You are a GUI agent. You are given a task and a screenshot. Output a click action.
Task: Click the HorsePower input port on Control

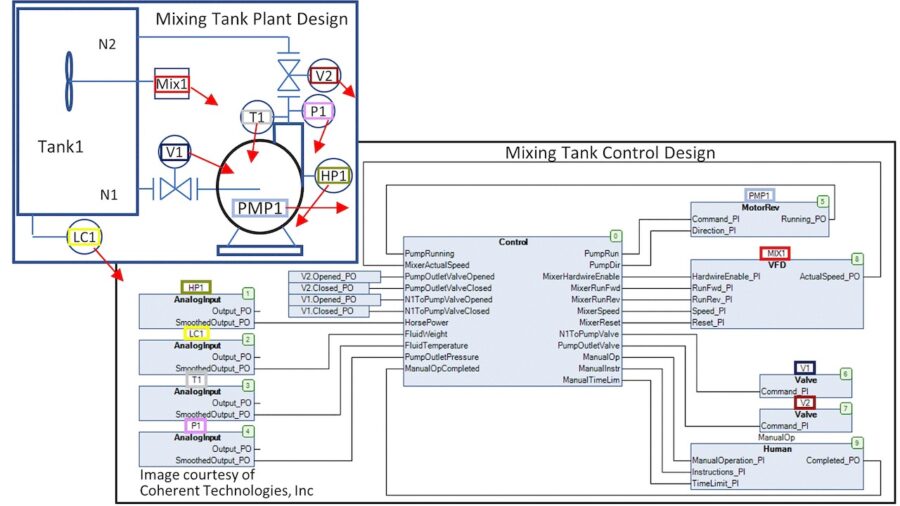click(426, 322)
